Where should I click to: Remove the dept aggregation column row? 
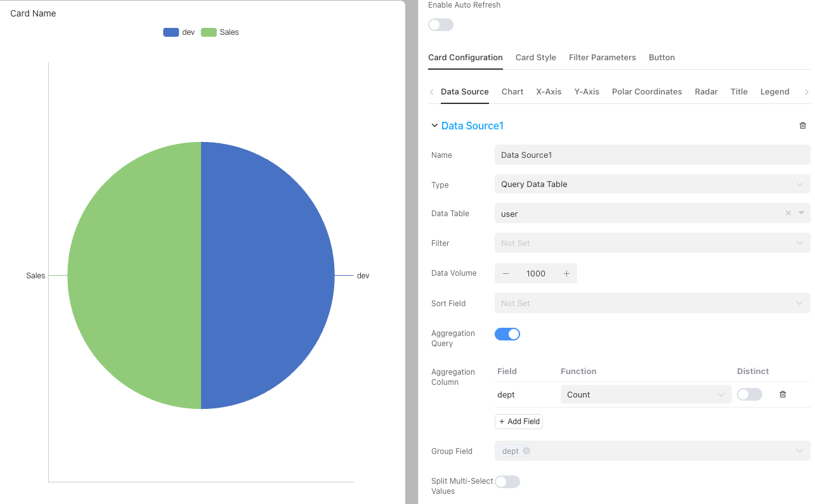point(782,394)
